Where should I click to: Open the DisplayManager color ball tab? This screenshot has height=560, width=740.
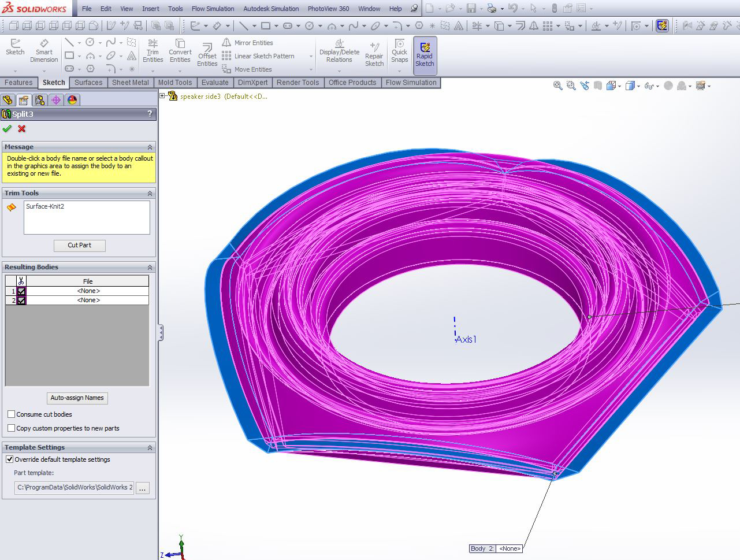point(72,100)
